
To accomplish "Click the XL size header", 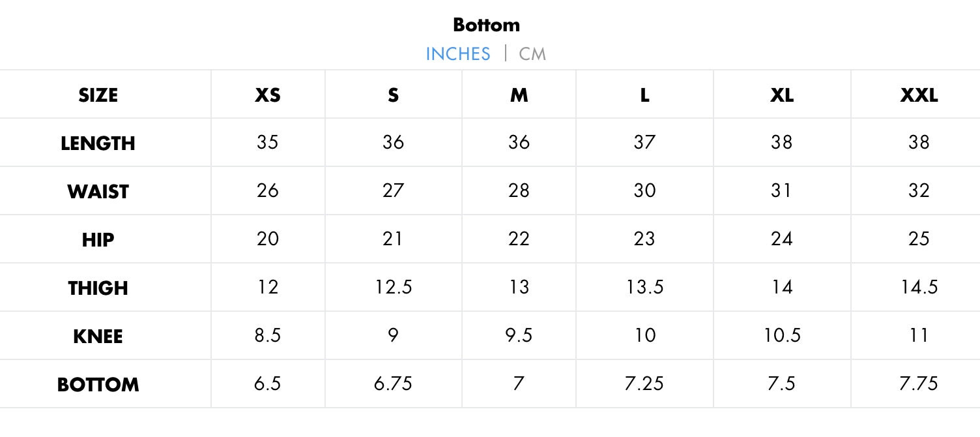I will 781,95.
